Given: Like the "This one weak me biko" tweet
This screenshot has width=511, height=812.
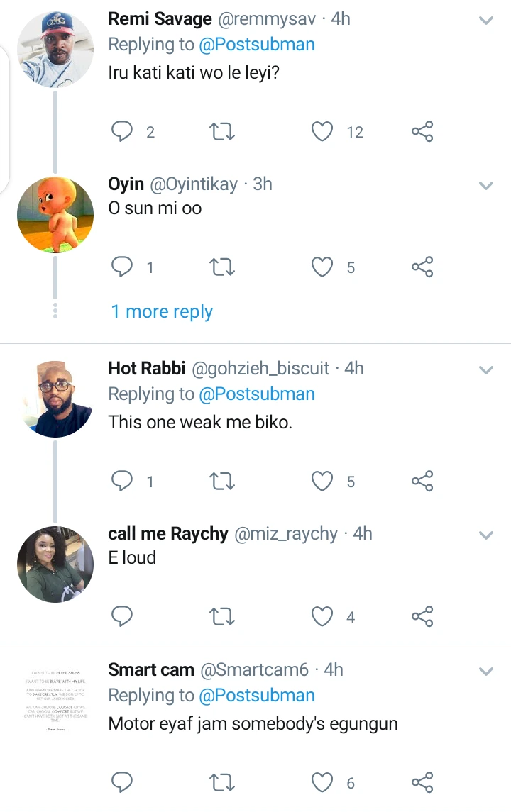Looking at the screenshot, I should pyautogui.click(x=323, y=482).
